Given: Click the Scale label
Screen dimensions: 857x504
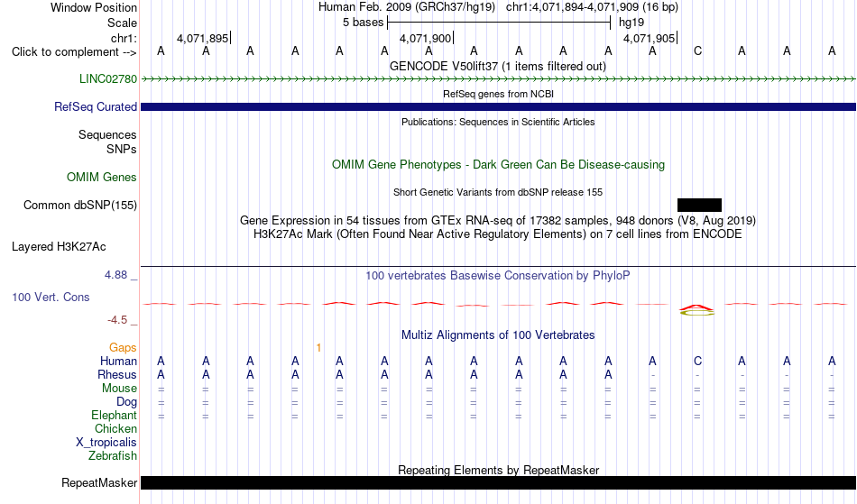Looking at the screenshot, I should (122, 23).
